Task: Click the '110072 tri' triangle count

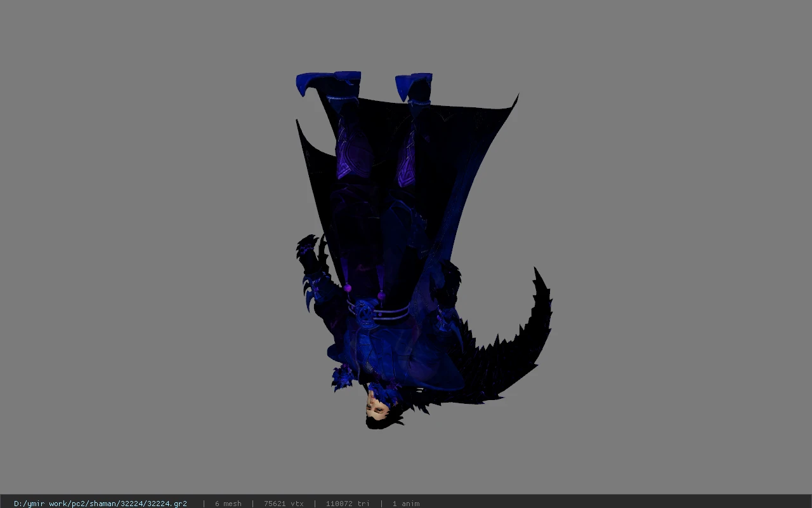Action: pyautogui.click(x=348, y=504)
